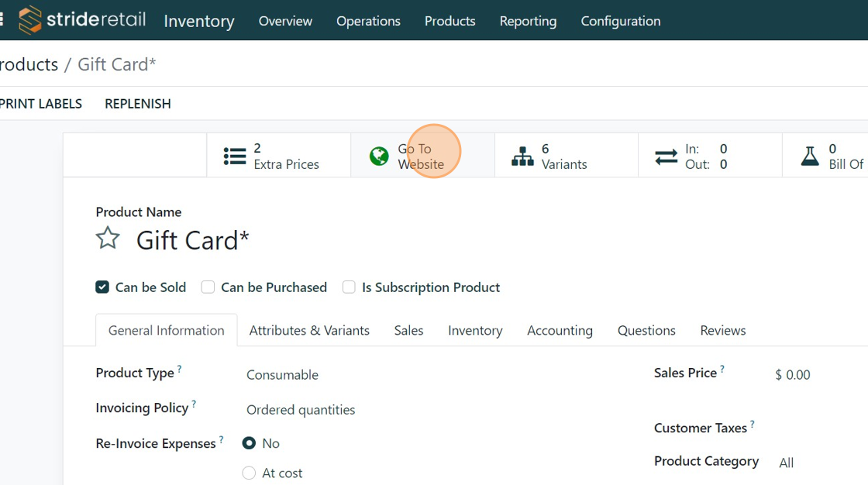The height and width of the screenshot is (485, 868).
Task: Select the No re-invoice radio option
Action: point(249,443)
